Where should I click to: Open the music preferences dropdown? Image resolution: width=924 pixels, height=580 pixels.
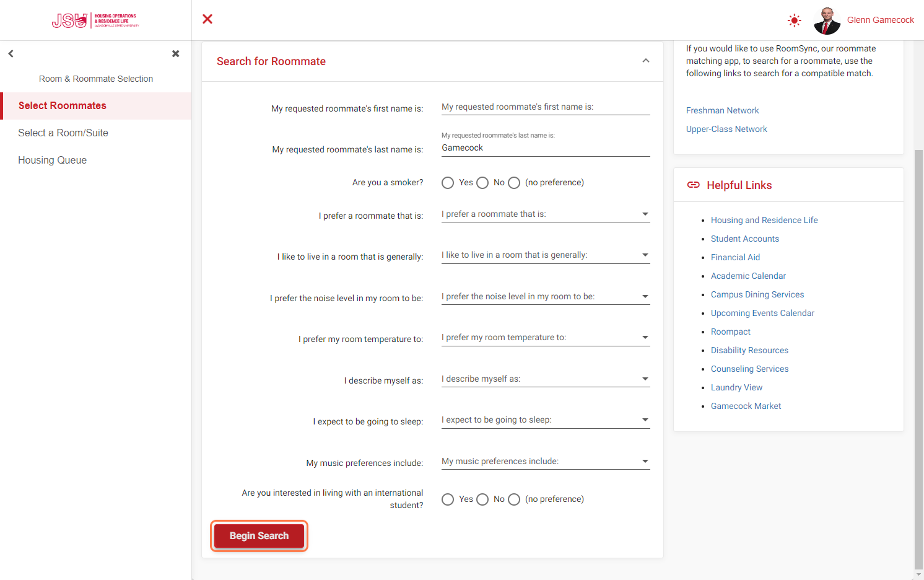click(546, 462)
